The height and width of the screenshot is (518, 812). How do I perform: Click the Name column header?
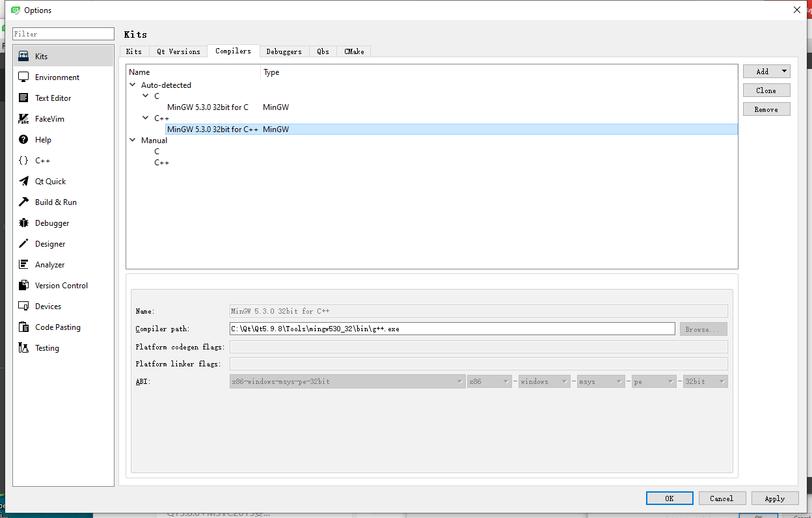point(194,72)
